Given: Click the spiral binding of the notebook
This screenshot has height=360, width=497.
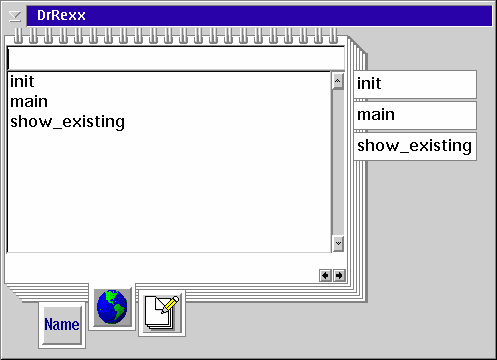Looking at the screenshot, I should coord(176,36).
